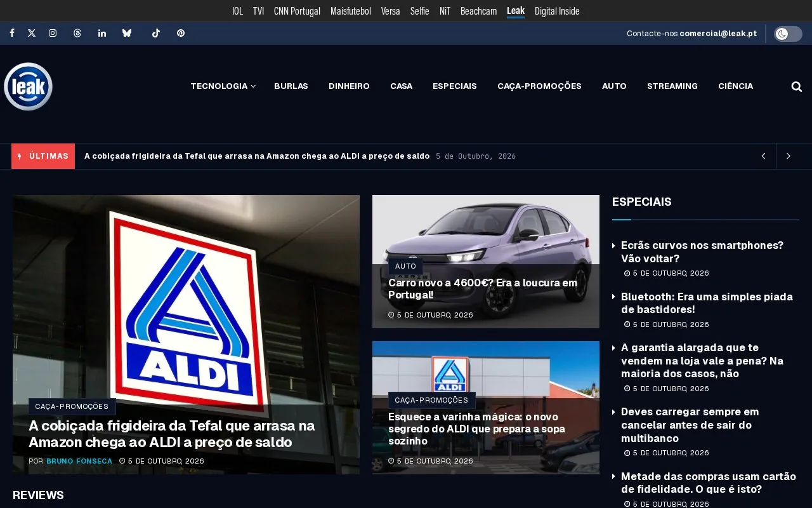Go to the Dinheiro section
The height and width of the screenshot is (508, 812).
349,86
